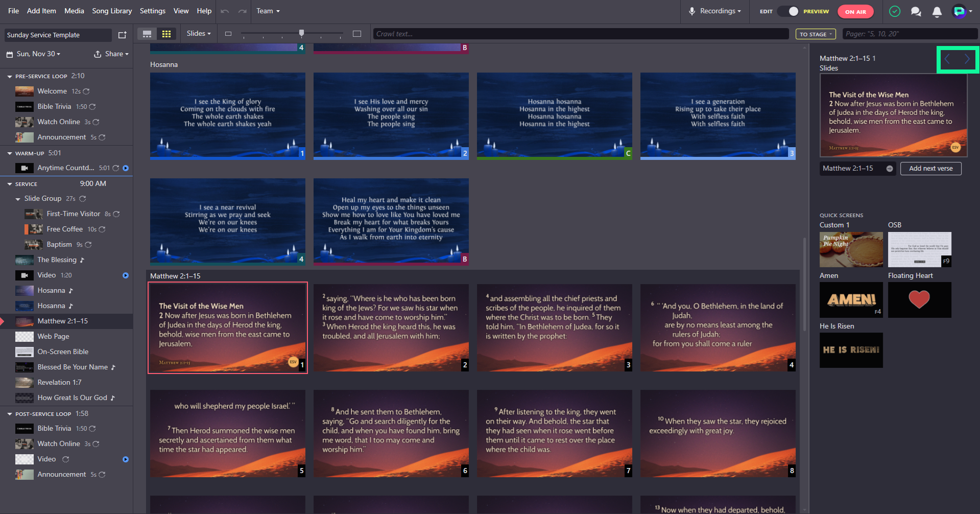Click the Sunday Service Template name field
Image resolution: width=980 pixels, height=514 pixels.
[58, 35]
